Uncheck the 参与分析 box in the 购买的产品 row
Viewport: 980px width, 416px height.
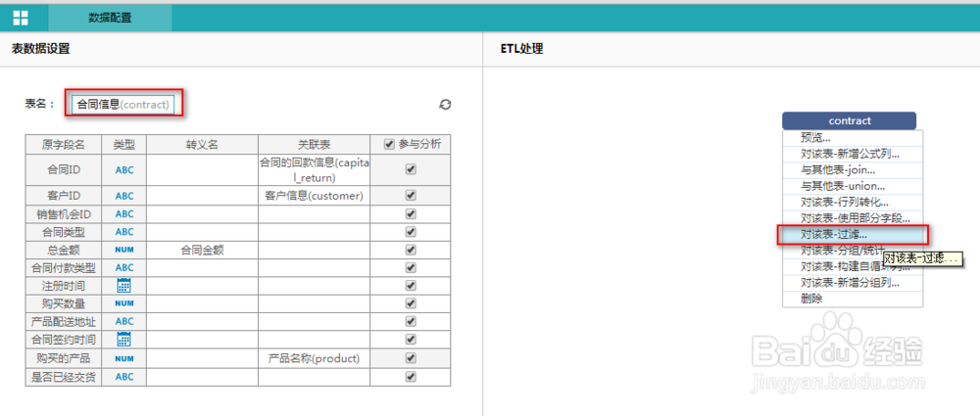click(411, 358)
